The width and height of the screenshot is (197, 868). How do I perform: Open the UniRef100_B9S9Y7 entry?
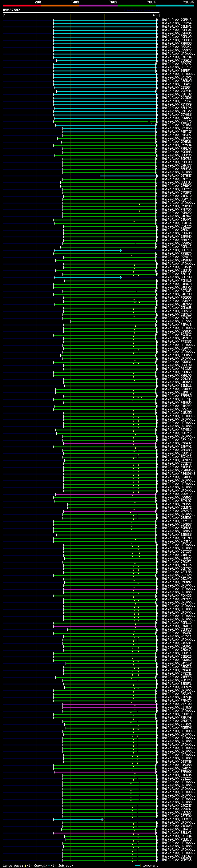pos(176,50)
